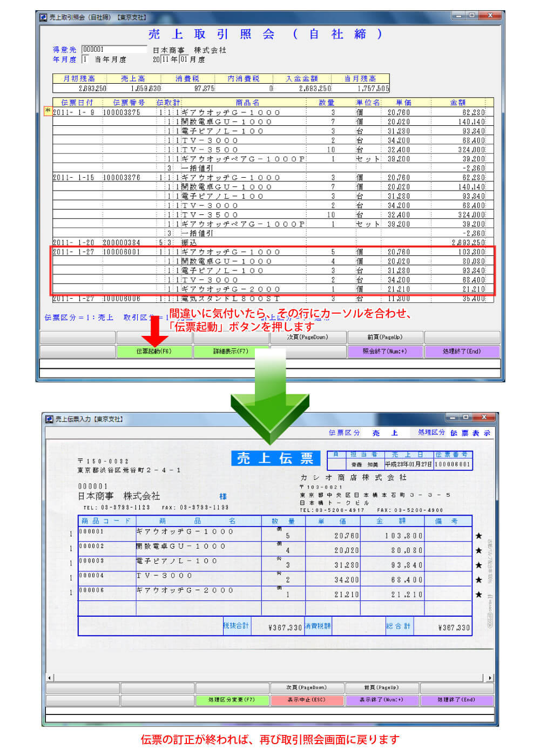Screen dimensions: 540x756
Task: Click the 売上高 value 1,659,630
Action: (x=146, y=89)
